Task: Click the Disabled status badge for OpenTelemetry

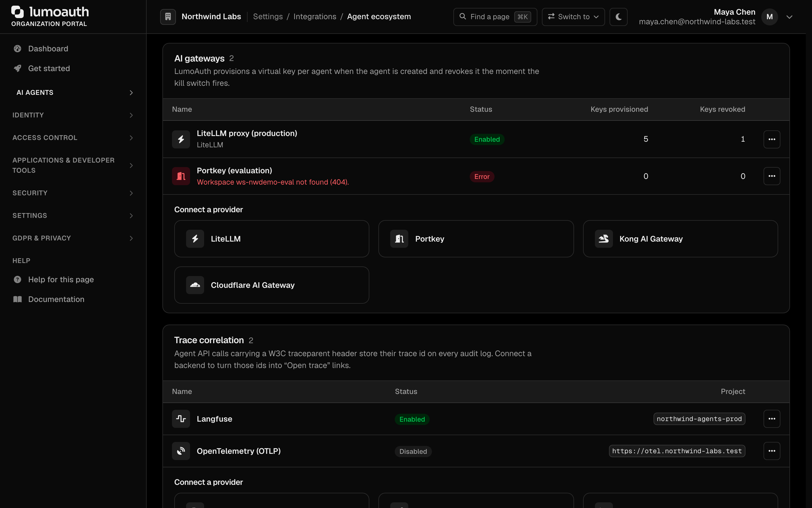Action: pos(413,451)
